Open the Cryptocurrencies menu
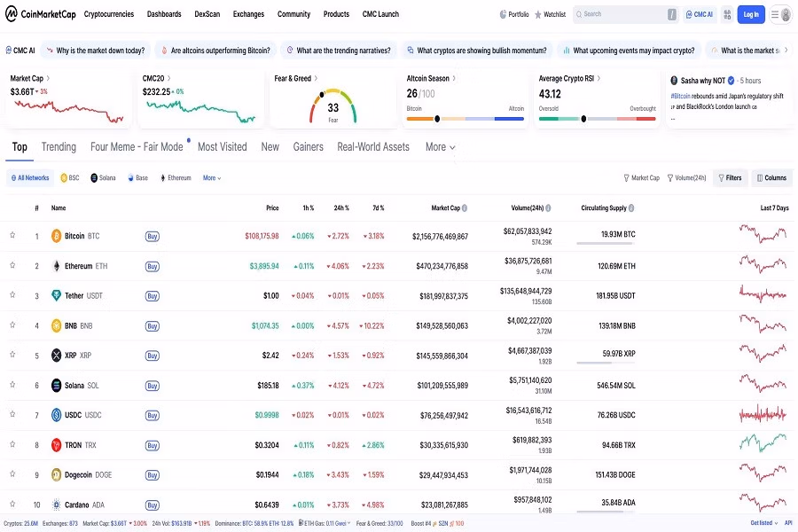 109,14
